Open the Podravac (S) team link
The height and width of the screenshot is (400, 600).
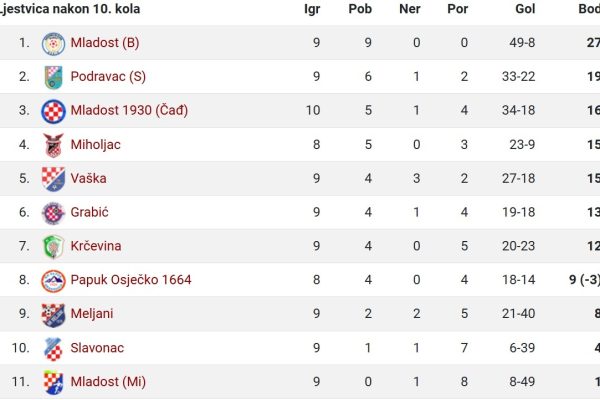108,77
